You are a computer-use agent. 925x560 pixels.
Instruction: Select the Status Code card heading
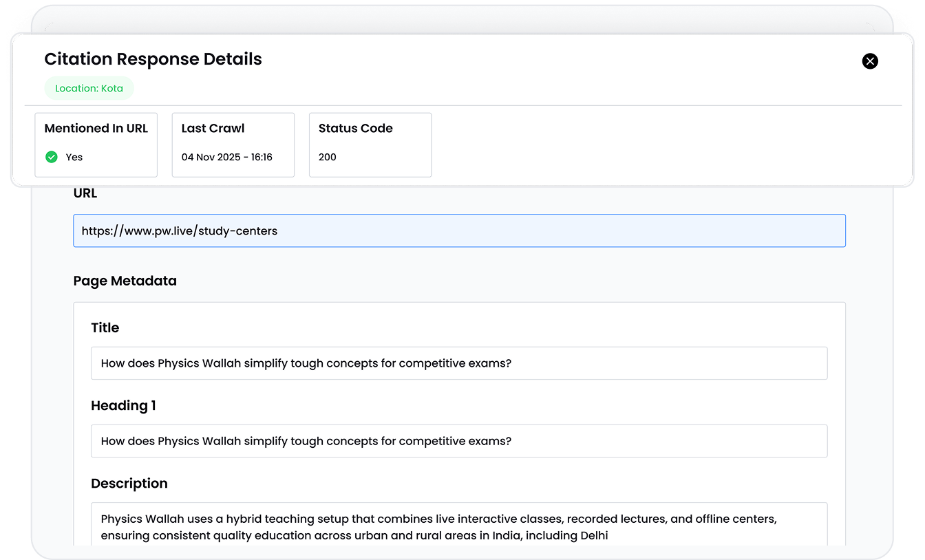coord(355,129)
